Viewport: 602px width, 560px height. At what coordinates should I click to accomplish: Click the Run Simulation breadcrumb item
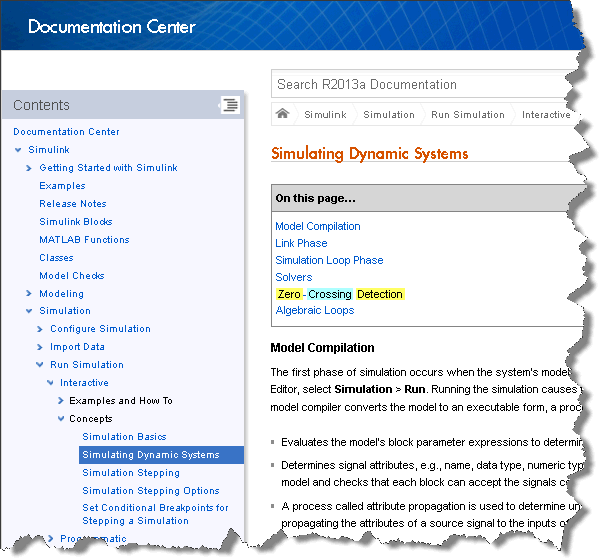tap(467, 115)
